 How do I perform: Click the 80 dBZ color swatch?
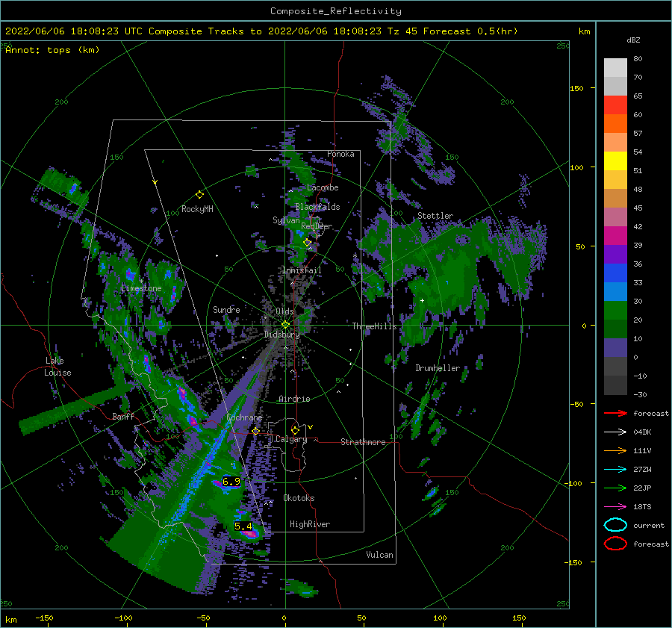pyautogui.click(x=615, y=68)
